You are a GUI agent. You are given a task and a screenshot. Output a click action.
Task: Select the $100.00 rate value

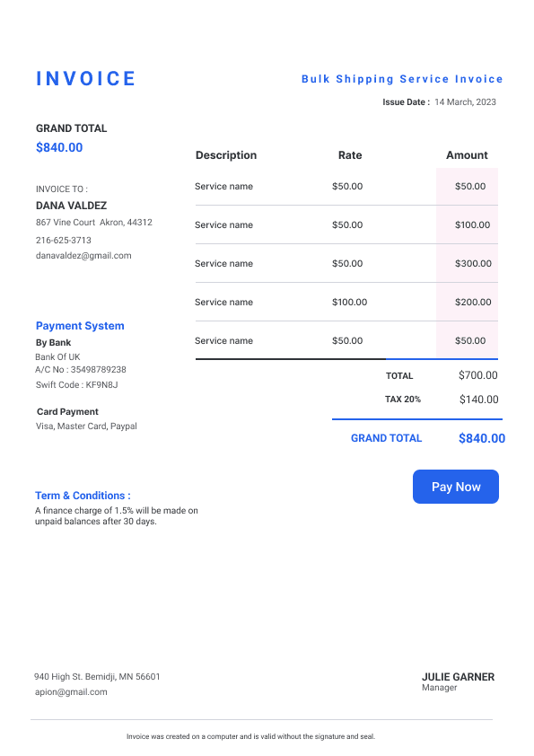coord(349,303)
